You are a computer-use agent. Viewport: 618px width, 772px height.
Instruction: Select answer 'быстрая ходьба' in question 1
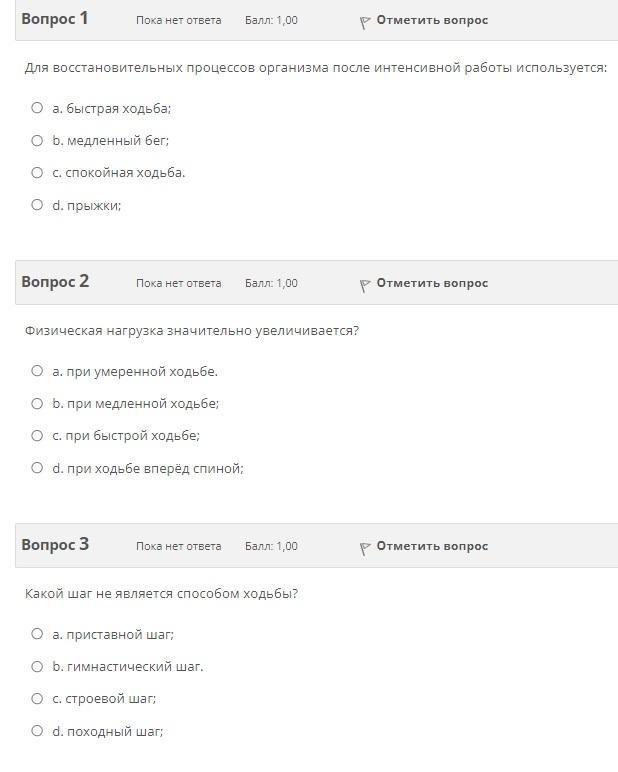point(37,108)
